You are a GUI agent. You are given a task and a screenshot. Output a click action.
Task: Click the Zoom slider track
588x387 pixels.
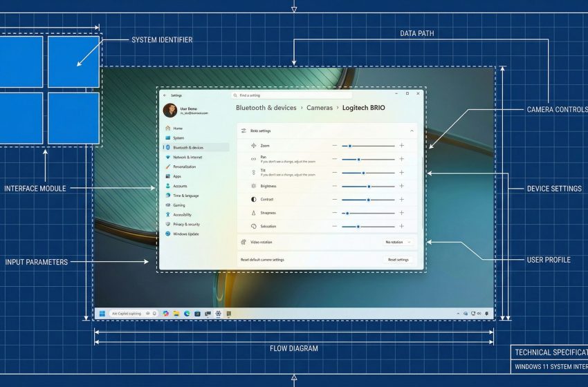coord(368,146)
